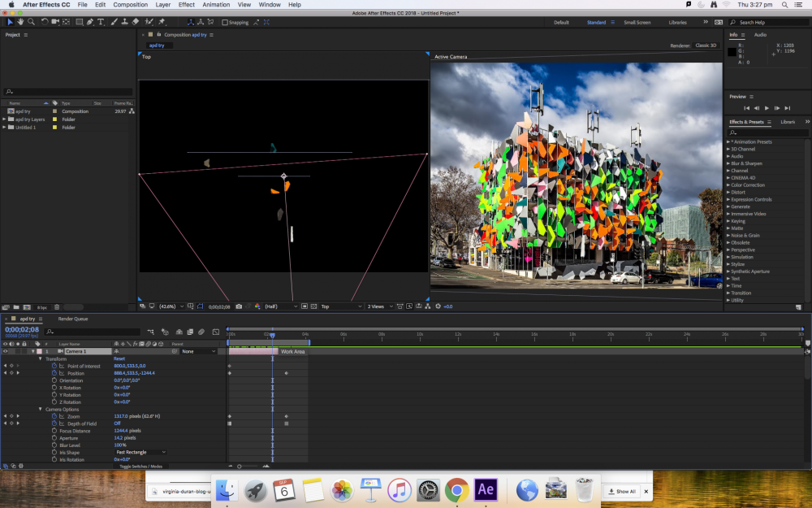Image resolution: width=812 pixels, height=508 pixels.
Task: Click the Toggle Switches / Modes button
Action: [x=141, y=467]
